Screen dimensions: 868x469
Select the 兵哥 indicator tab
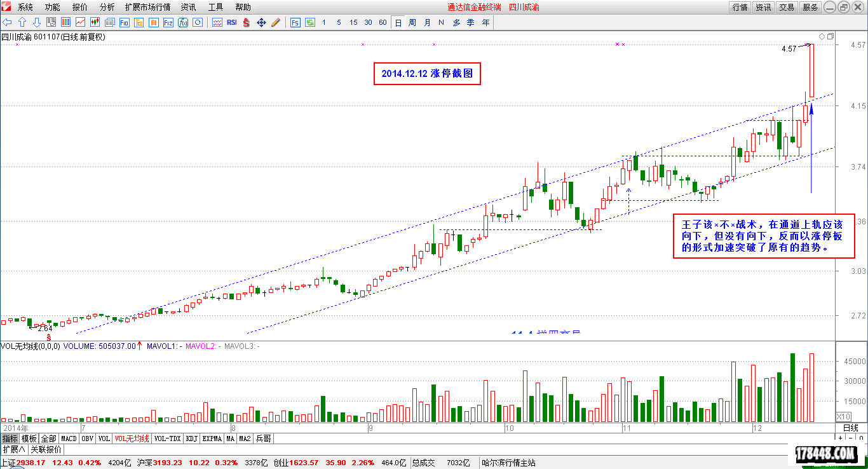[264, 438]
